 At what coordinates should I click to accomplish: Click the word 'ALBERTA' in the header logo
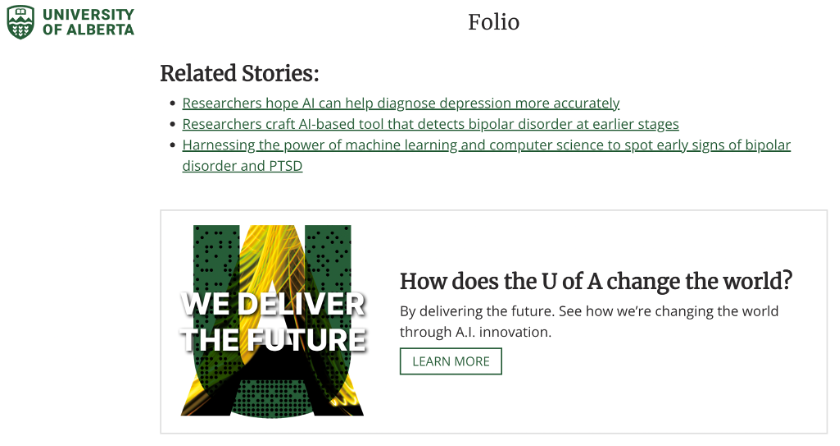[100, 29]
